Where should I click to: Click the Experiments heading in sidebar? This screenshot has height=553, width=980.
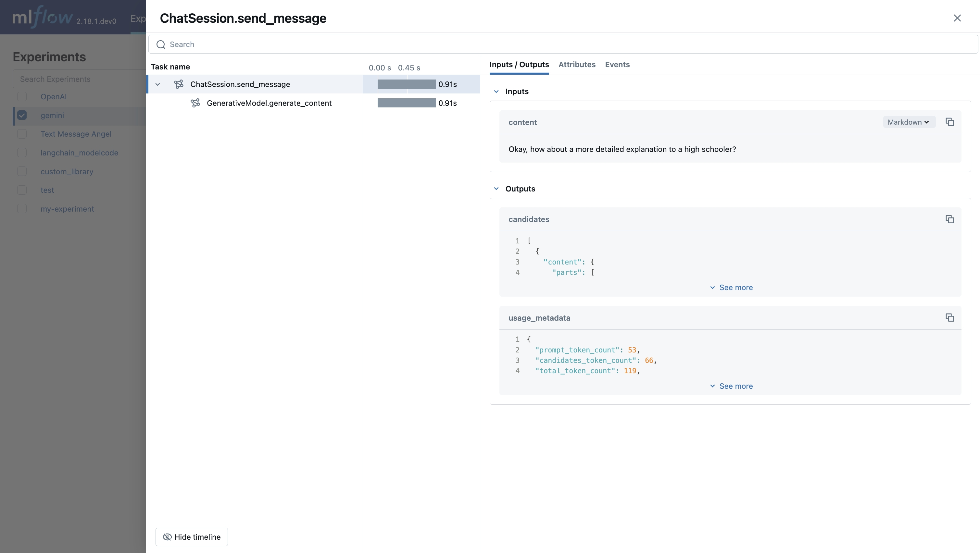(x=49, y=57)
